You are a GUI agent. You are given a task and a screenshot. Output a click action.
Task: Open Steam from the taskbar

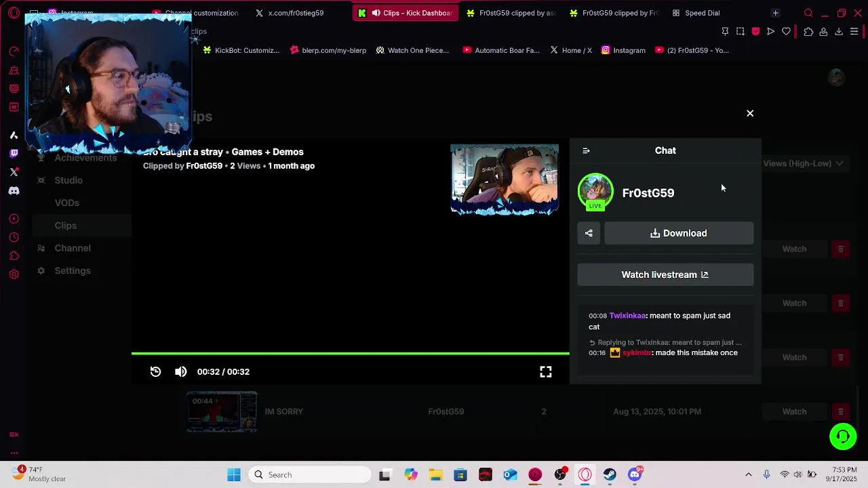tap(610, 474)
